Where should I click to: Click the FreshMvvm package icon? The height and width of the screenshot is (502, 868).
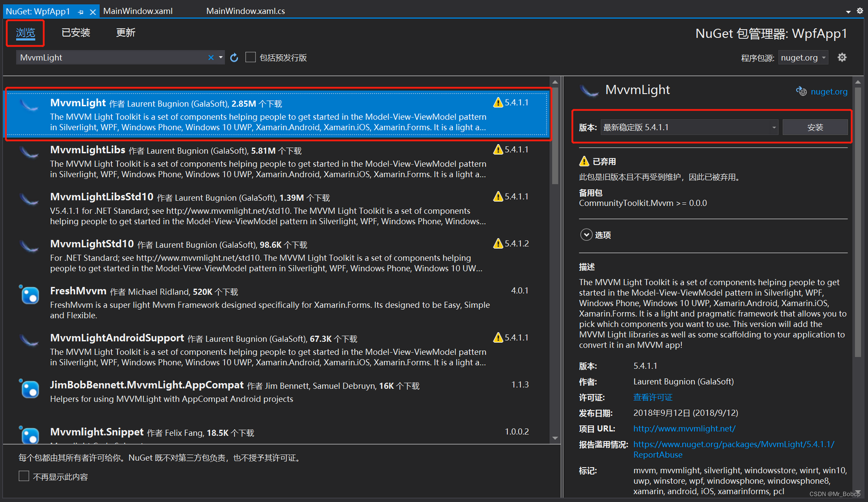click(x=30, y=296)
